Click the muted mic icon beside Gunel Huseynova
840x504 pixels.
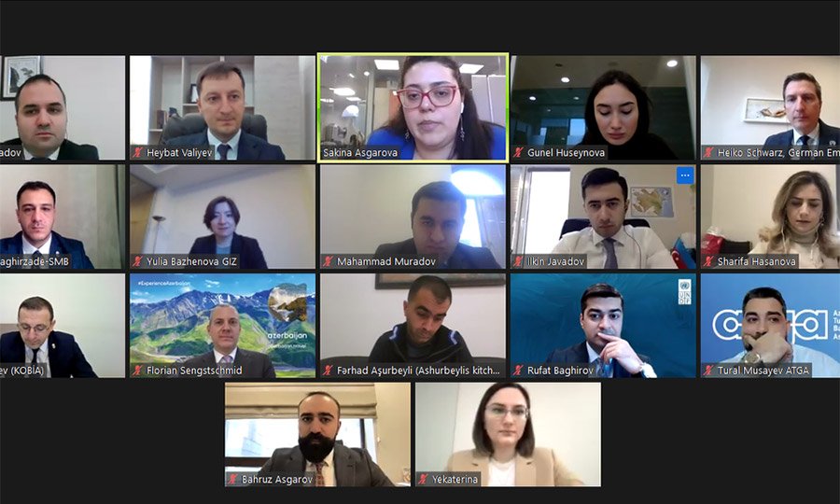point(518,153)
